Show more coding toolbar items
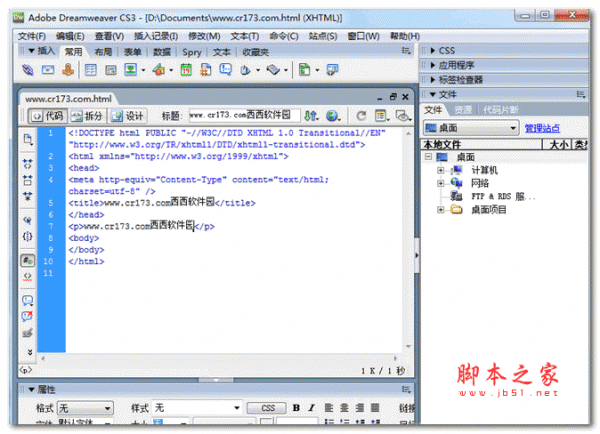This screenshot has height=434, width=600. point(29,352)
